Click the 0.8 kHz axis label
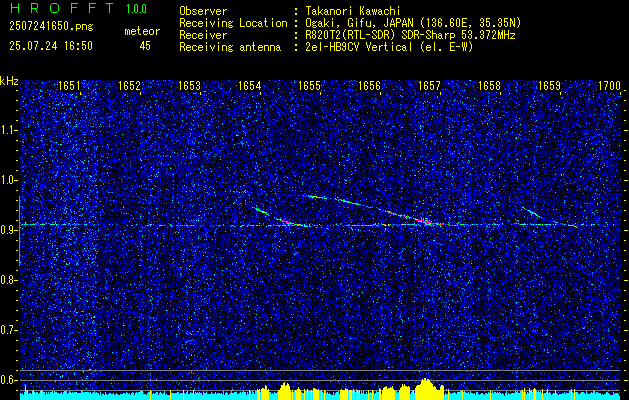The image size is (629, 400). [9, 280]
